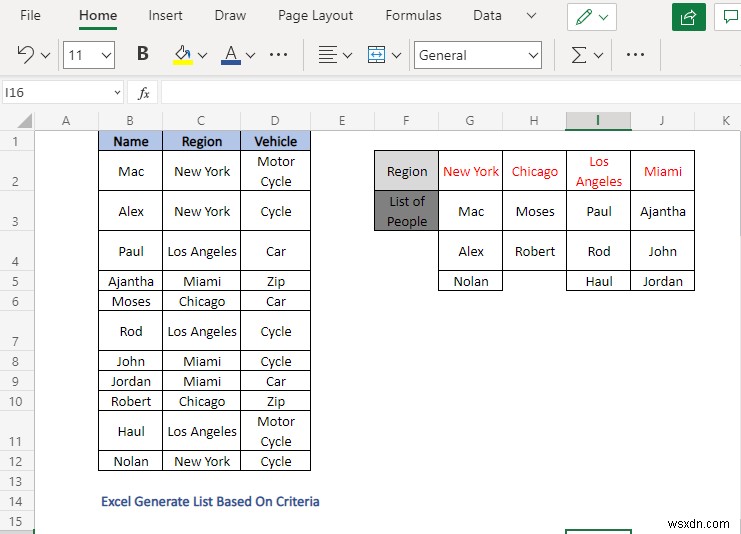741x534 pixels.
Task: Select the cell Nolan in column G
Action: [471, 281]
